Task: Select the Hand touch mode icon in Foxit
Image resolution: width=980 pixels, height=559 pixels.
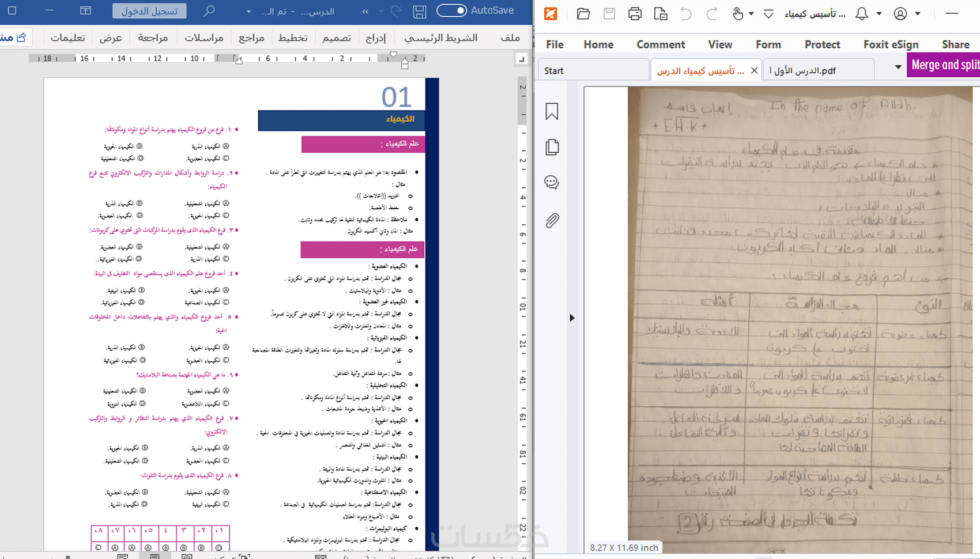Action: [x=738, y=13]
